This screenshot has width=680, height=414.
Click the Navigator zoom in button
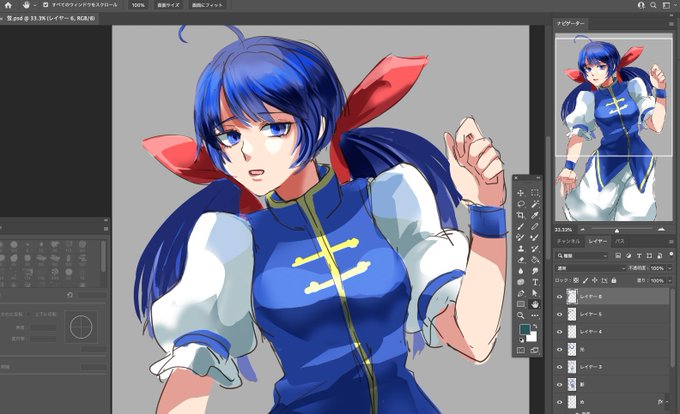(x=661, y=229)
